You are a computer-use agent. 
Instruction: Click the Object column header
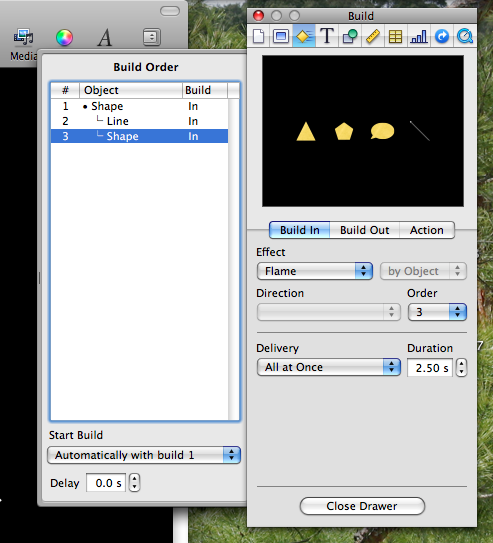tap(131, 90)
